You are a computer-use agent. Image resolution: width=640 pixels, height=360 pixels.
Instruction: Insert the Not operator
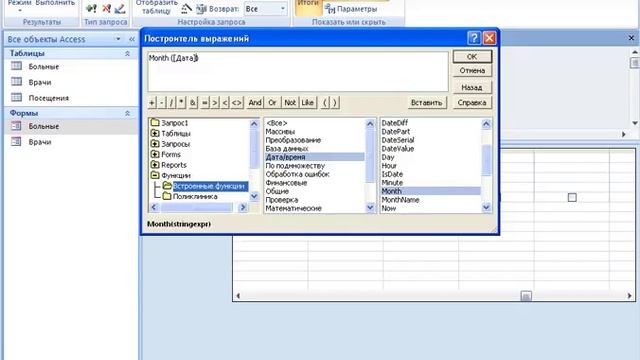(x=290, y=103)
